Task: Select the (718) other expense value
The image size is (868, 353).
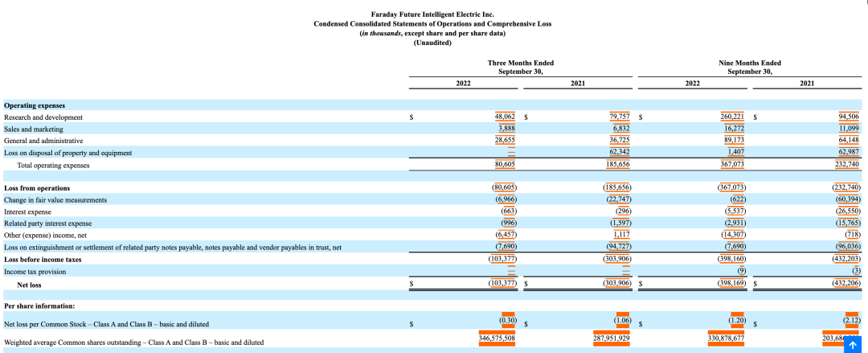Action: [854, 235]
